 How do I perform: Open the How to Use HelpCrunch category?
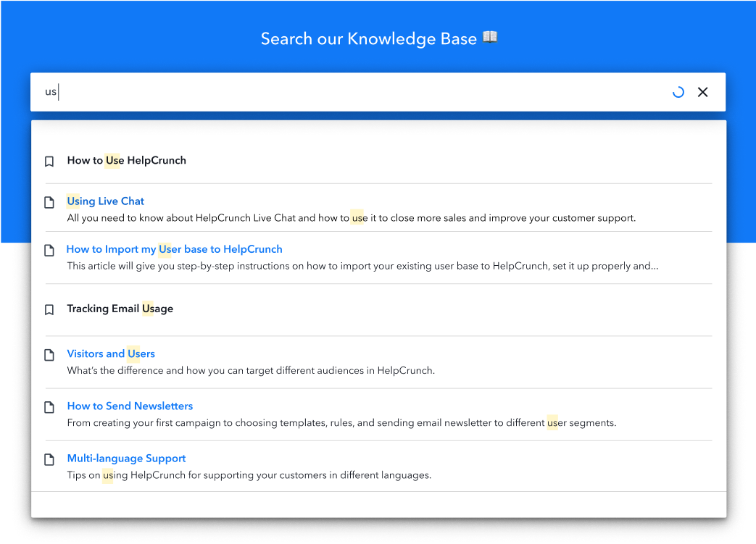(x=126, y=161)
